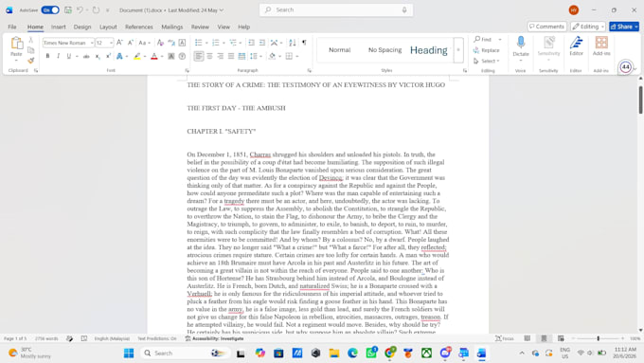Toggle AutoSave switch
This screenshot has width=644, height=363.
(x=50, y=9)
